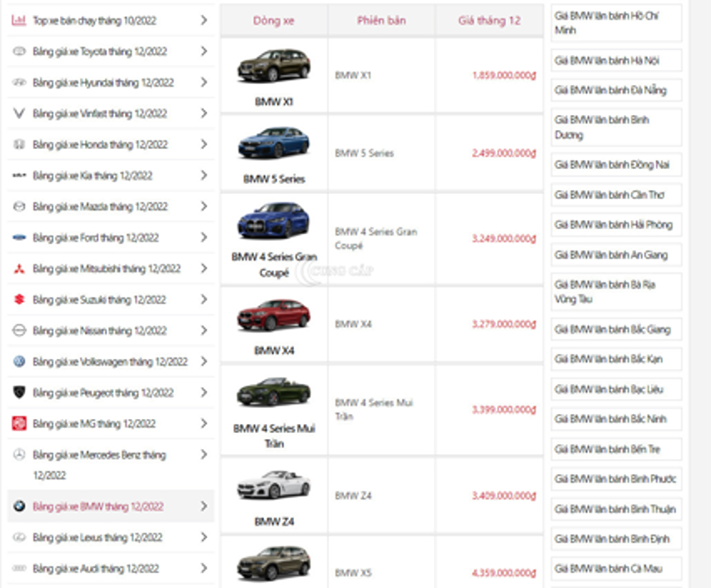
Task: Click the Giá tháng 12 column header
Action: 489,20
